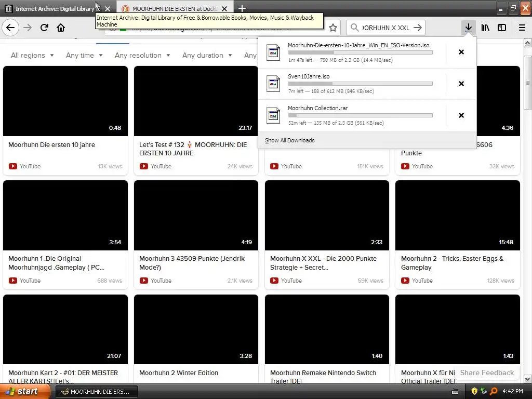Click the 4:42 PM taskbar clock
The height and width of the screenshot is (399, 532).
click(513, 392)
